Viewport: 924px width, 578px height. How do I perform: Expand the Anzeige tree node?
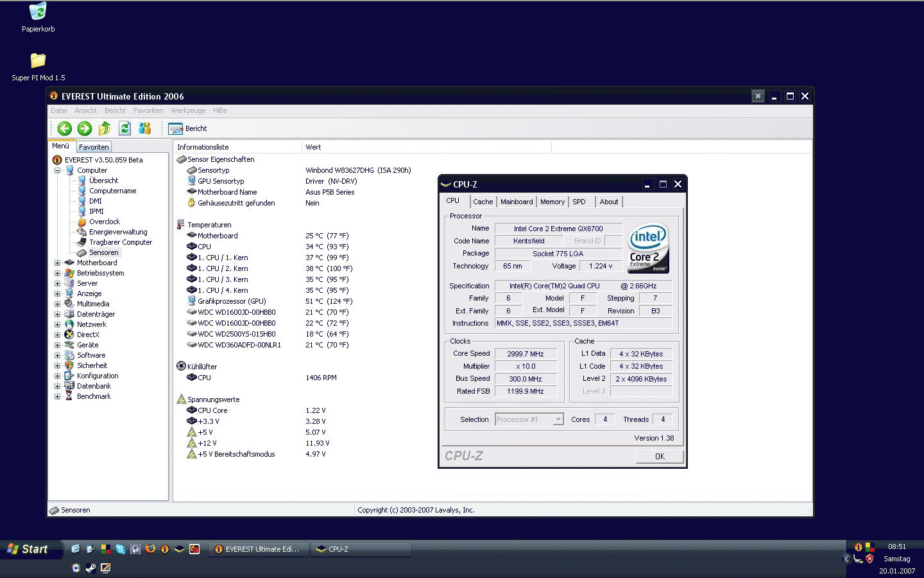(x=57, y=293)
